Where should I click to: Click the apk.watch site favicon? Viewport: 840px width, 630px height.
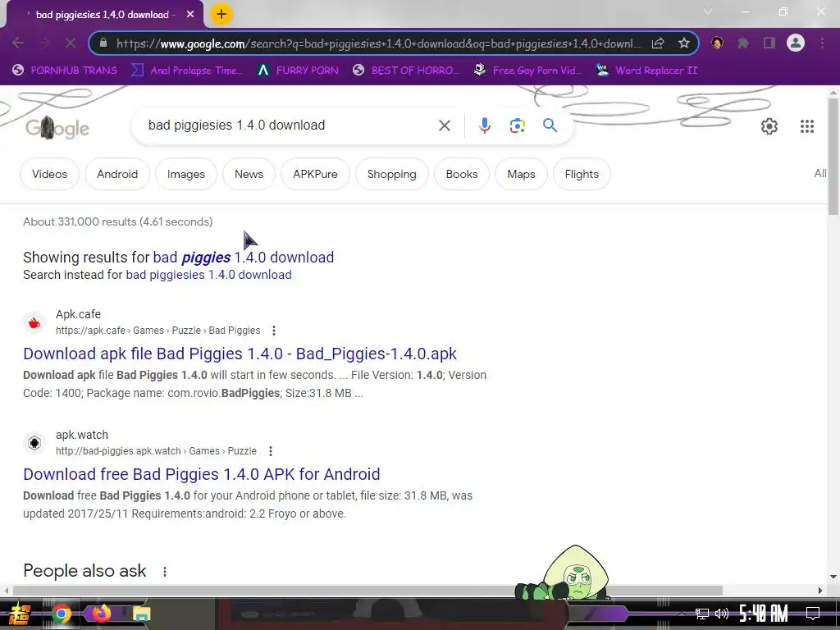tap(34, 443)
